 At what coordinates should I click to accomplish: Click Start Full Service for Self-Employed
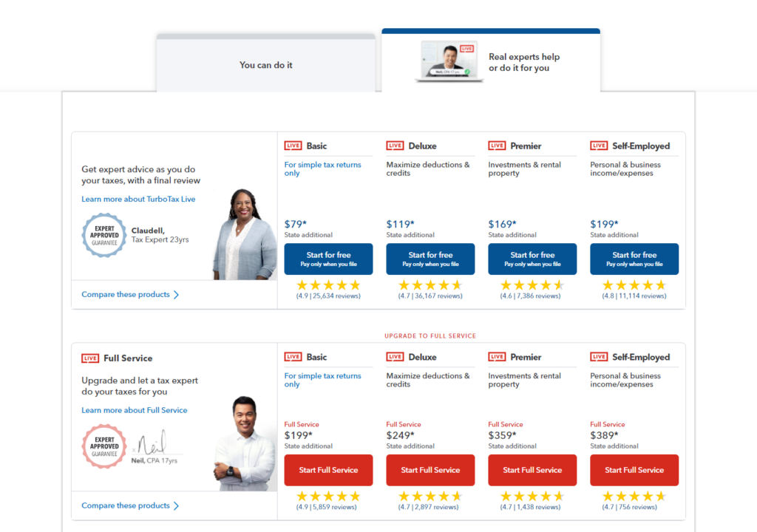point(634,470)
